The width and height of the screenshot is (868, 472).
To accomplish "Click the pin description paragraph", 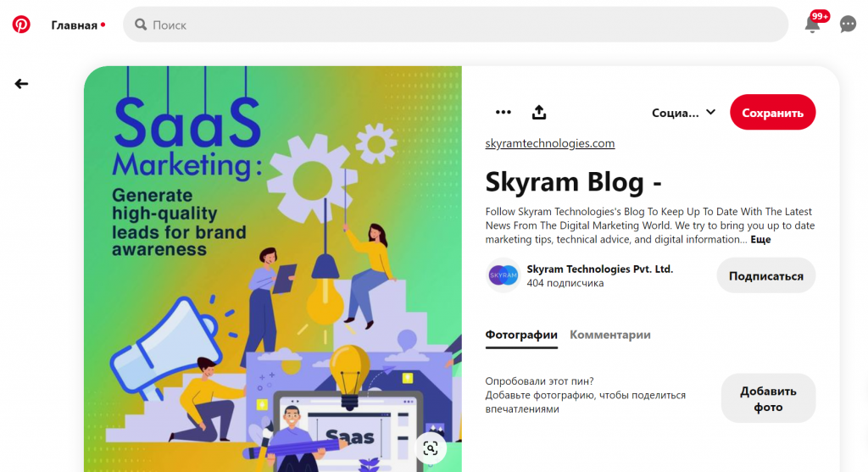I will coord(650,225).
